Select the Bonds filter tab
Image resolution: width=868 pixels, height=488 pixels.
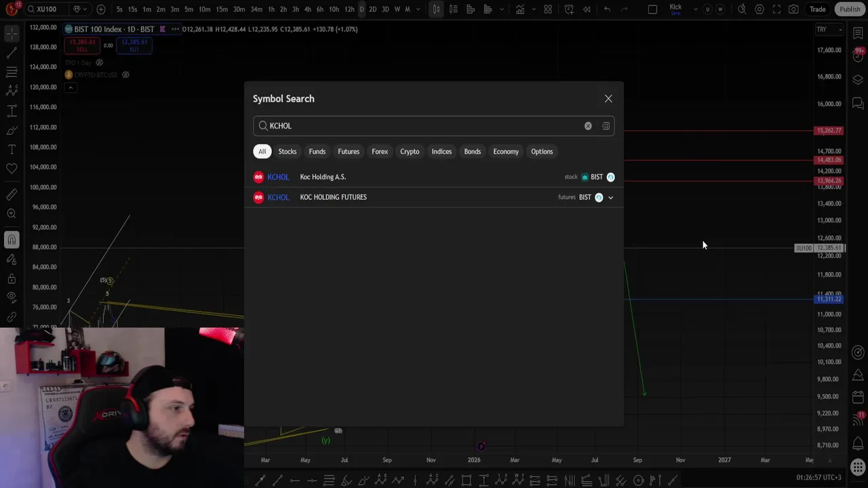472,152
